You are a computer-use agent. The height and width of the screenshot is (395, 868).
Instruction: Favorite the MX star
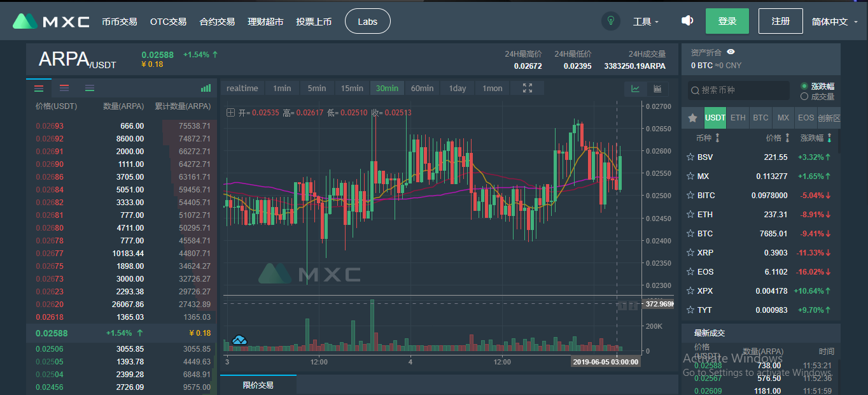[690, 176]
